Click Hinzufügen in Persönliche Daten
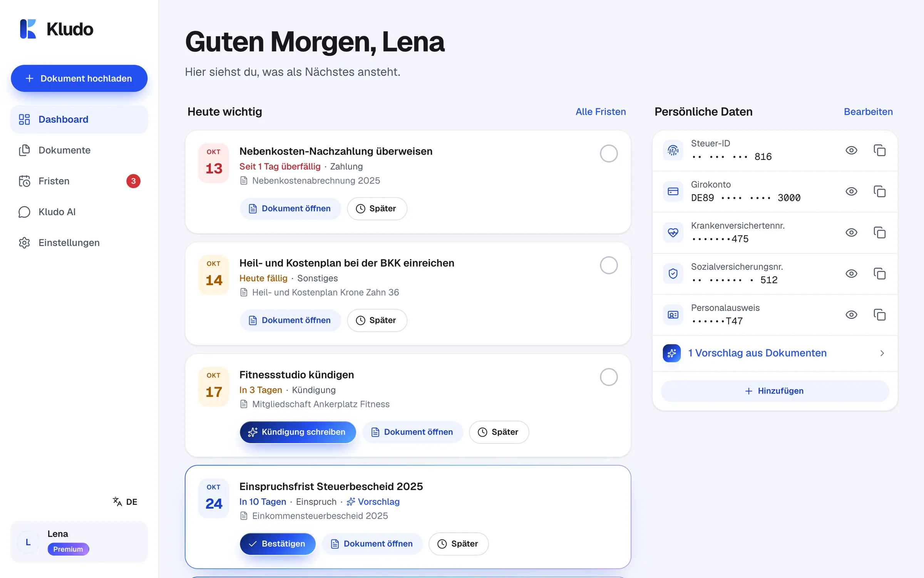 [x=775, y=391]
